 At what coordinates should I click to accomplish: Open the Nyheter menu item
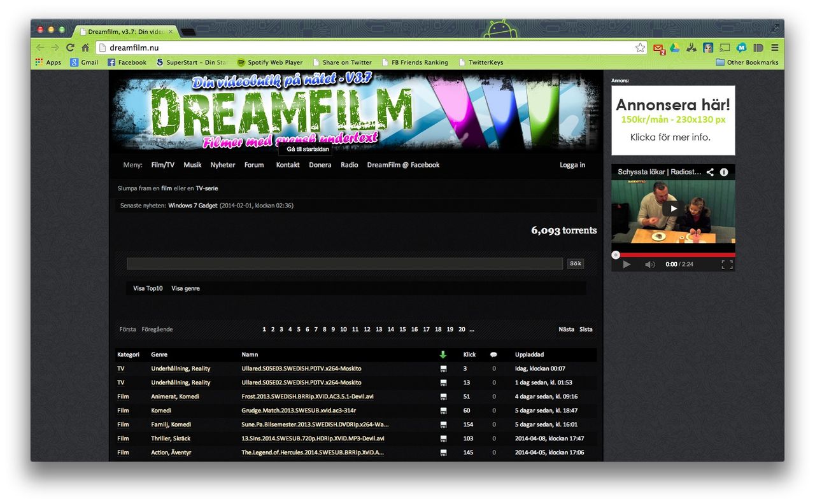(x=223, y=165)
